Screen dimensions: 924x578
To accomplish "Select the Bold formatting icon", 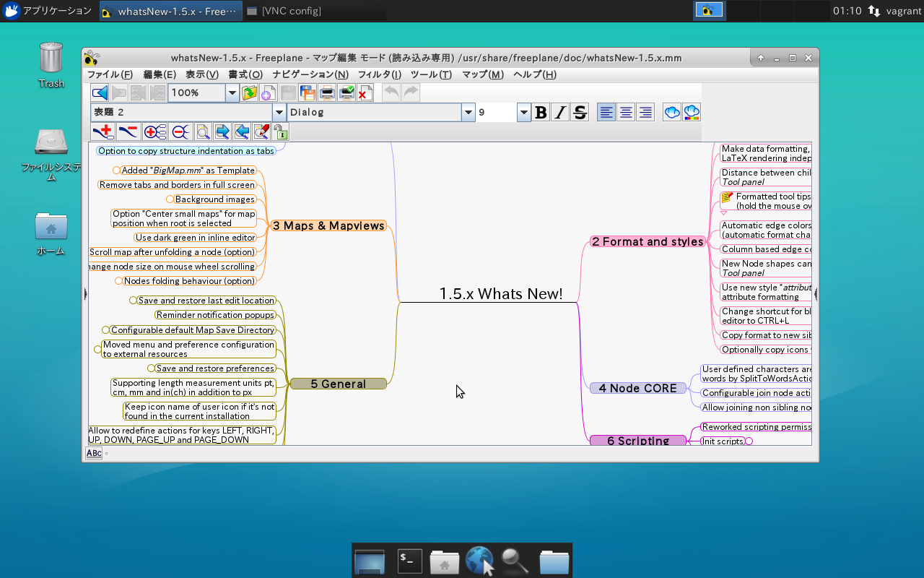I will coord(541,112).
